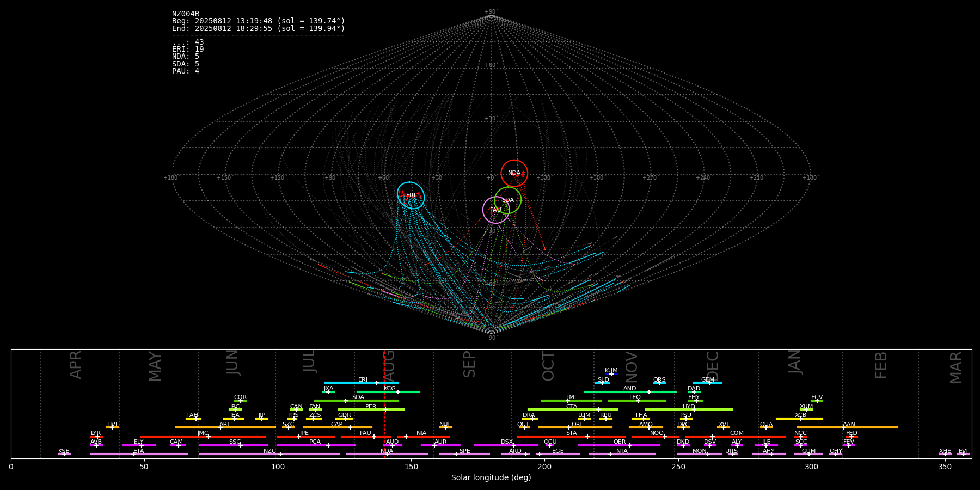Click the +120 longitude label on sky map
The image size is (980, 490).
[277, 178]
